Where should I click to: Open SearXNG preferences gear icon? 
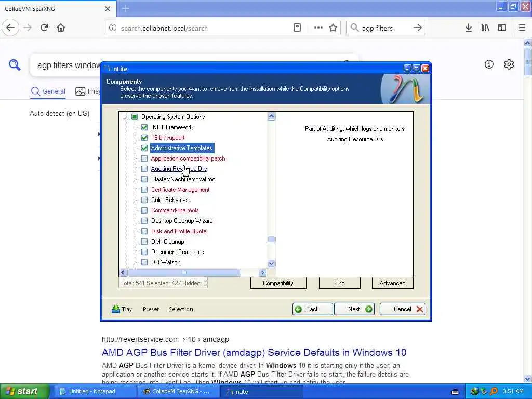(509, 64)
